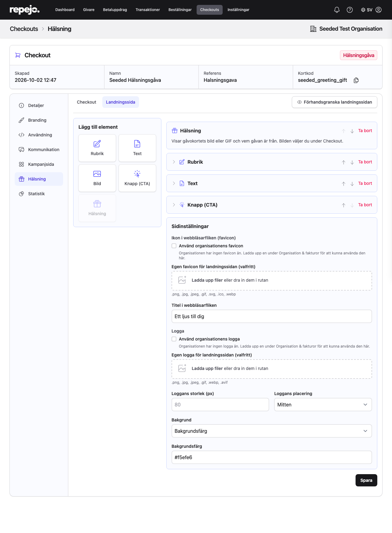Open the notifications bell

coord(337,10)
